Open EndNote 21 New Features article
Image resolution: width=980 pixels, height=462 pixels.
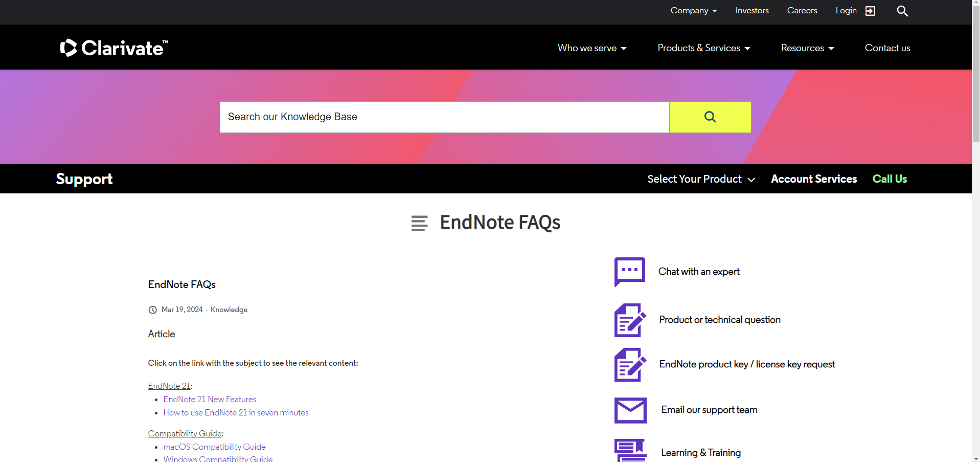[210, 399]
